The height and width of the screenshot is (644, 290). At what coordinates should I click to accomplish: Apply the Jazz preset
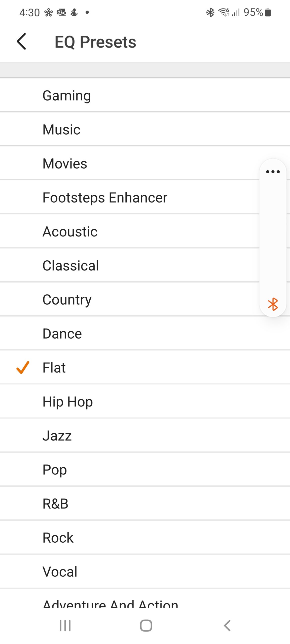(57, 436)
